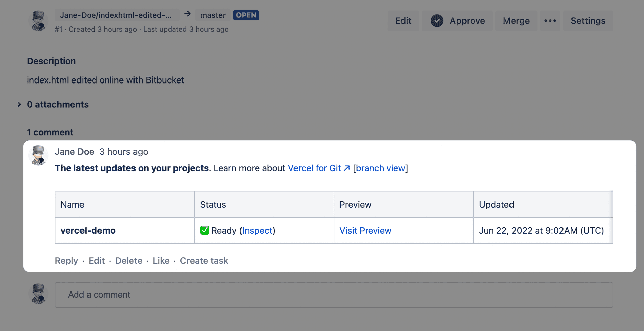Expand the 0 attachments section

pyautogui.click(x=19, y=104)
